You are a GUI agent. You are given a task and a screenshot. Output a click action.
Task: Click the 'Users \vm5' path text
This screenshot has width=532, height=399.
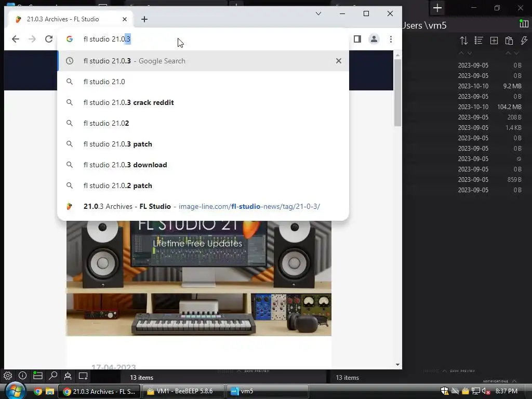(x=424, y=25)
